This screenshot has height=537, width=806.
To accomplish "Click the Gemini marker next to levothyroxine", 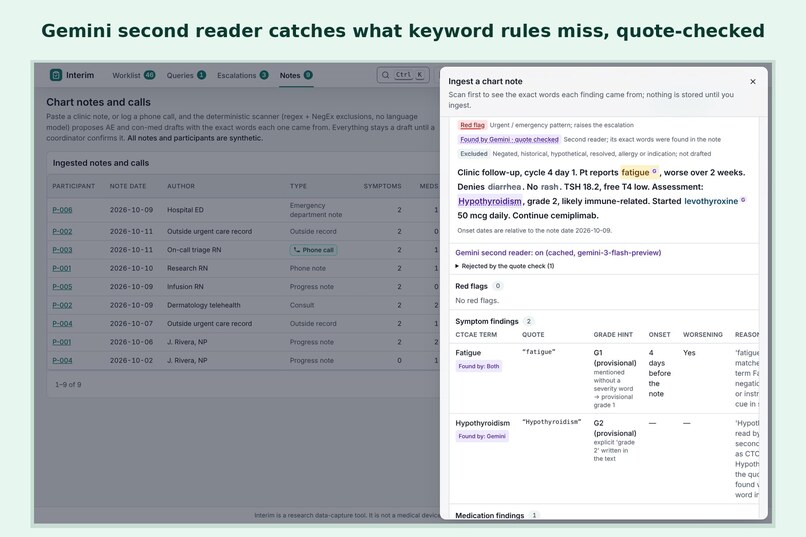I will click(x=743, y=200).
